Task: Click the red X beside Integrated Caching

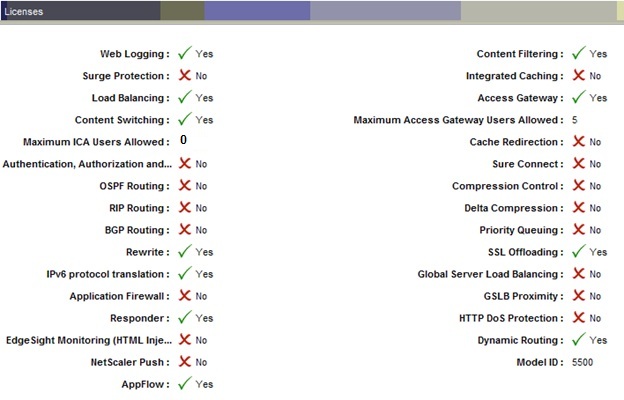Action: coord(578,75)
